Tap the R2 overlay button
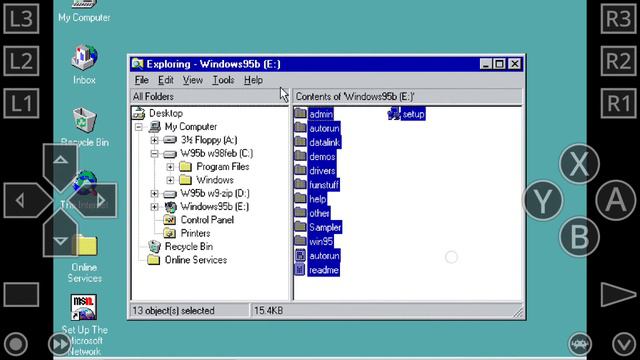Image resolution: width=640 pixels, height=360 pixels. click(x=619, y=61)
